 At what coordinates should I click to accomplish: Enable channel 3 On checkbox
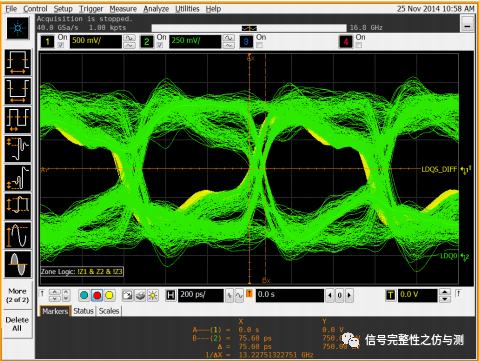[259, 45]
